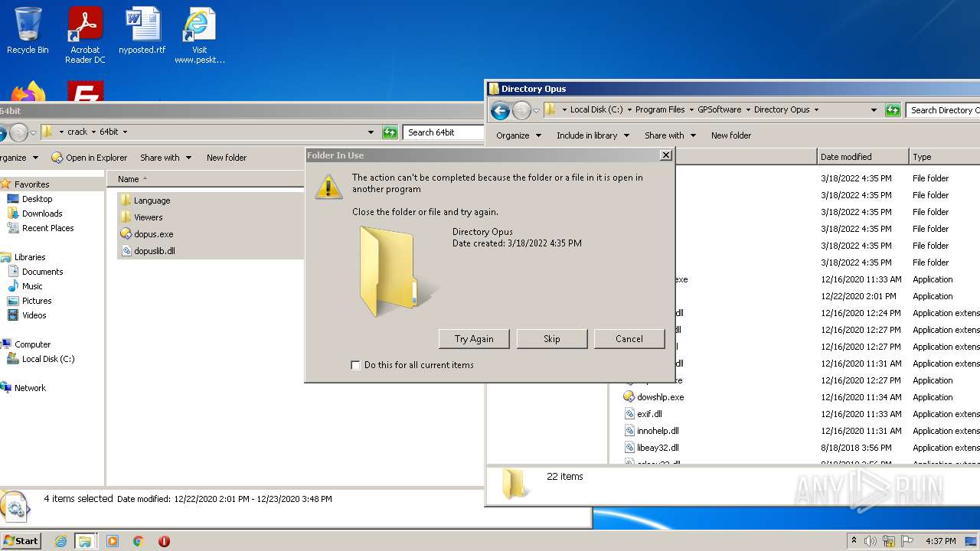The height and width of the screenshot is (551, 980).
Task: Click Search Directory Opus input field
Action: (x=942, y=110)
